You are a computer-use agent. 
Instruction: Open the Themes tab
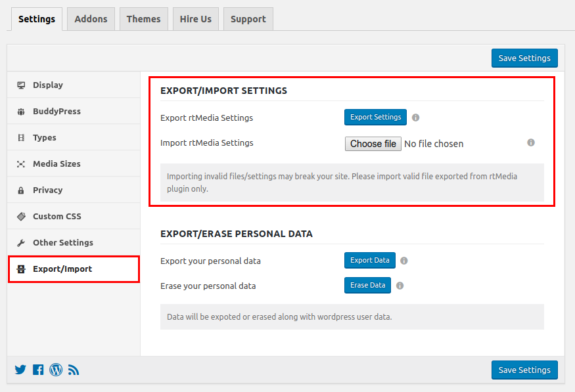(x=143, y=18)
